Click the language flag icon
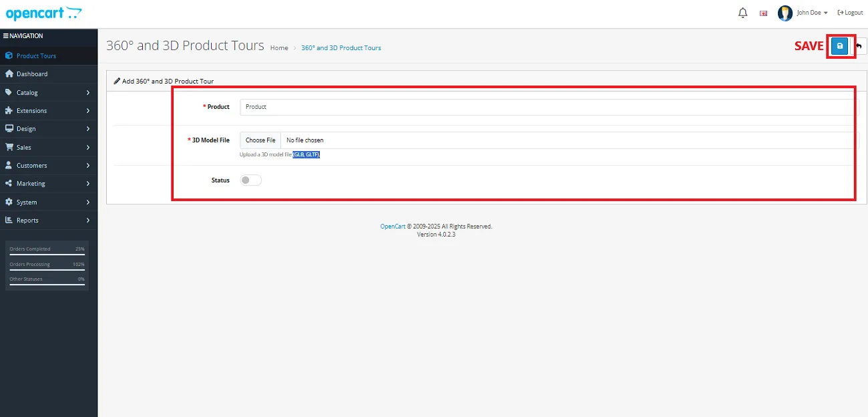868x417 pixels. coord(763,13)
